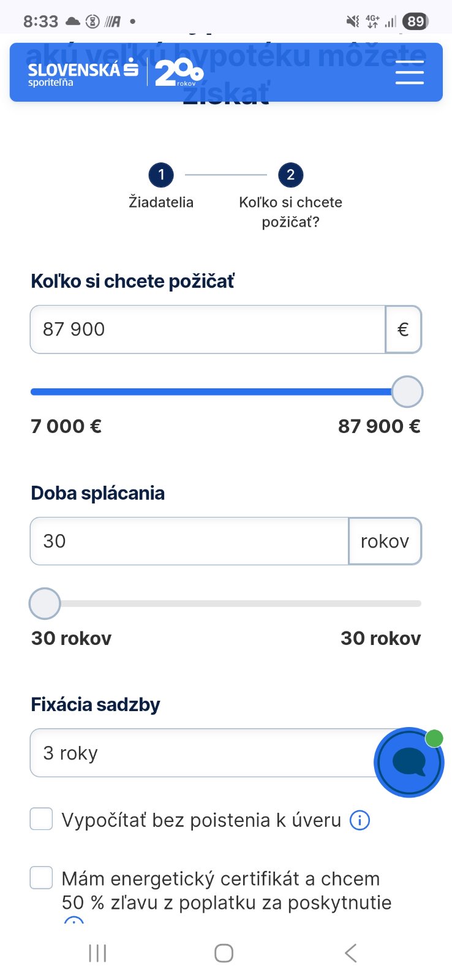Screen dimensions: 452x980
Task: Click the loan amount field showing 87 900
Action: tap(207, 330)
